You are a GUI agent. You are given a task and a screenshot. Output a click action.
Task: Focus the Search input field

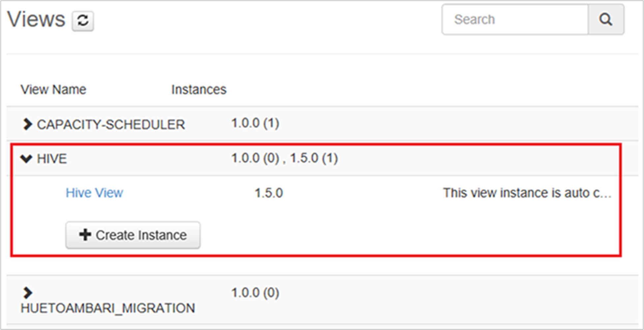[x=515, y=19]
